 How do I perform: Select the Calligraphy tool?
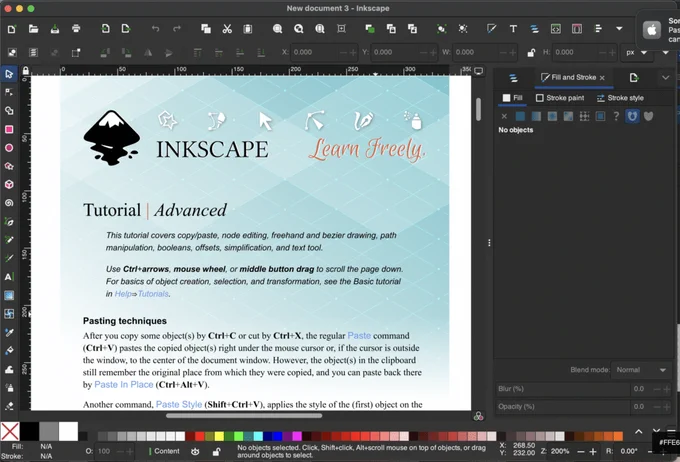tap(9, 259)
